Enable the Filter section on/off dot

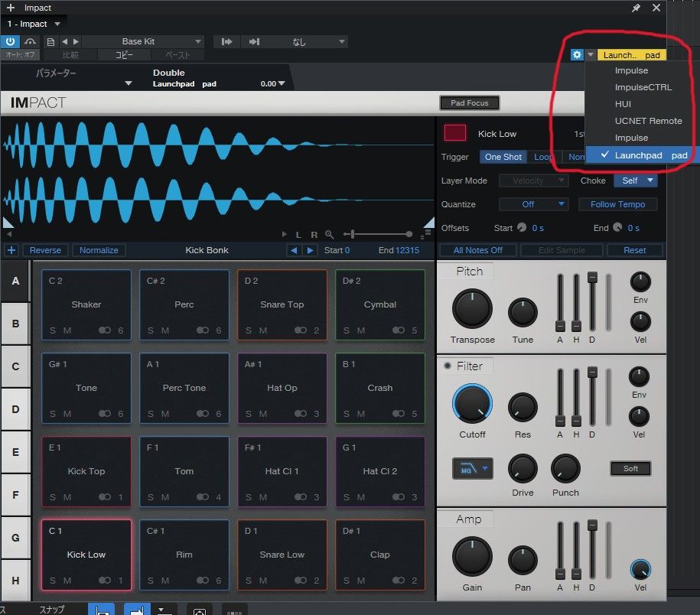[448, 366]
